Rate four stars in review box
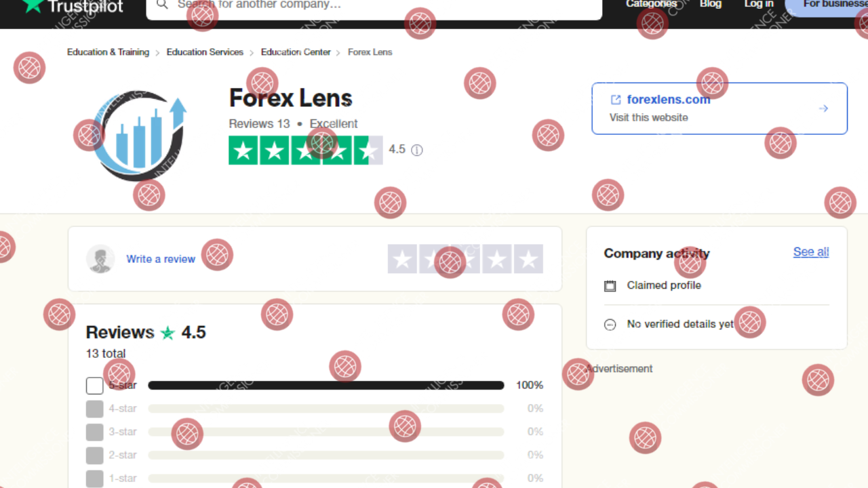This screenshot has height=488, width=868. coord(497,259)
